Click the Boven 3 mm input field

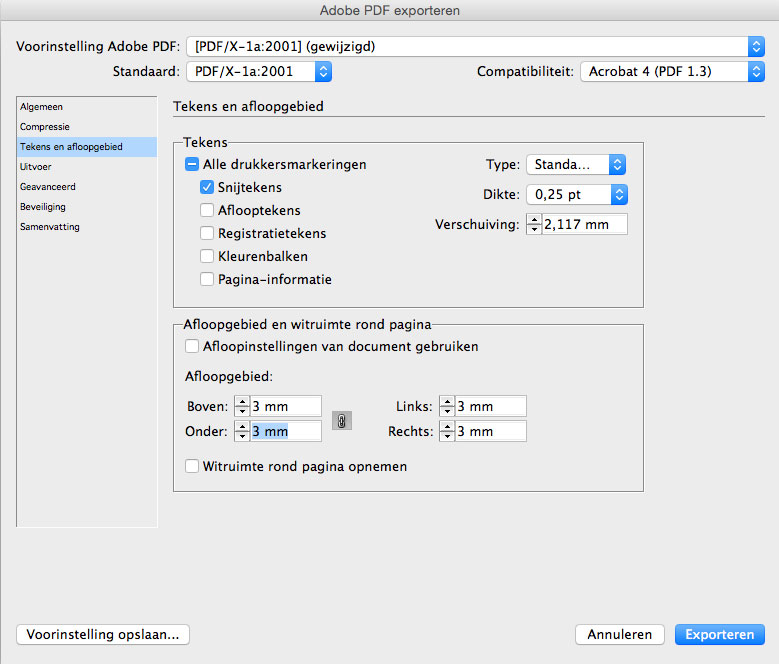(286, 406)
